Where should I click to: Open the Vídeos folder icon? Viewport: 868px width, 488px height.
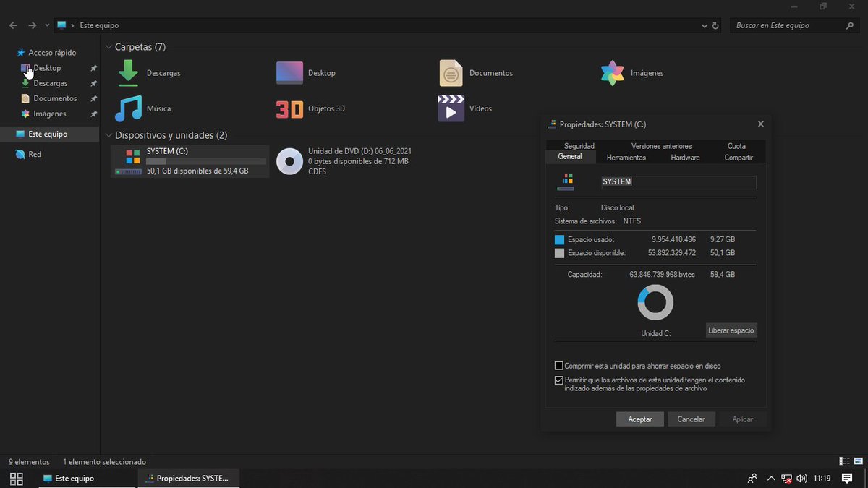click(451, 108)
